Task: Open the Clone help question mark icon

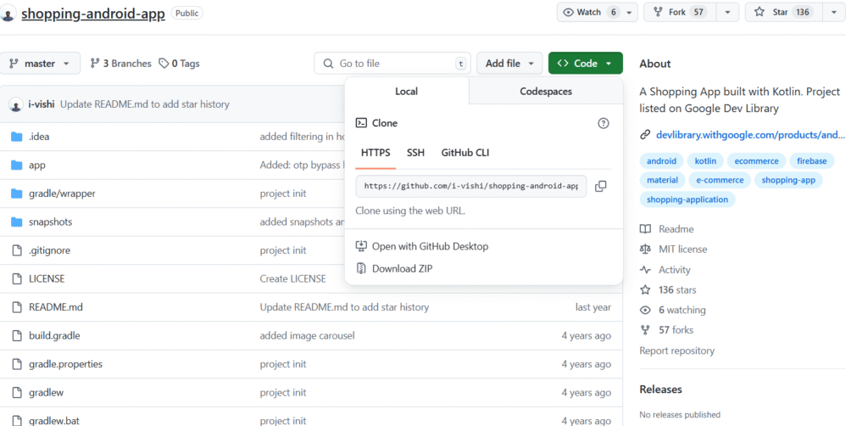Action: [604, 123]
